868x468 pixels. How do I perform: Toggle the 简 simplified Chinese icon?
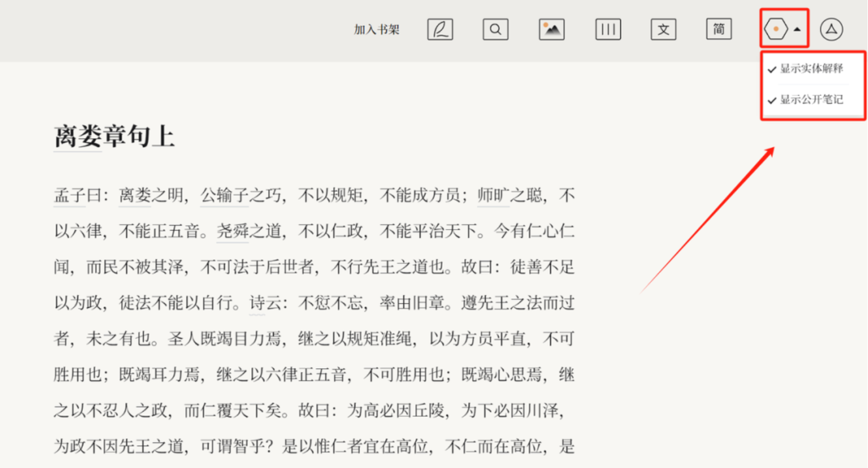tap(719, 29)
